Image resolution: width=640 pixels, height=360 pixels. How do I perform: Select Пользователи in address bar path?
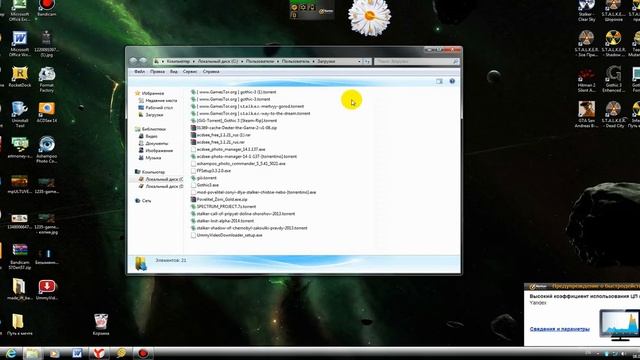click(260, 61)
